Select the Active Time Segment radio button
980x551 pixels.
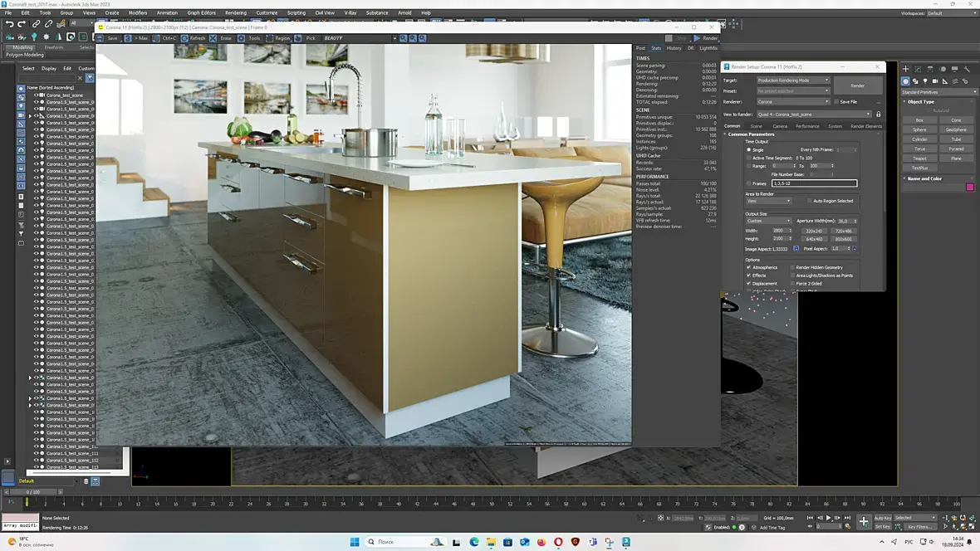pos(749,158)
